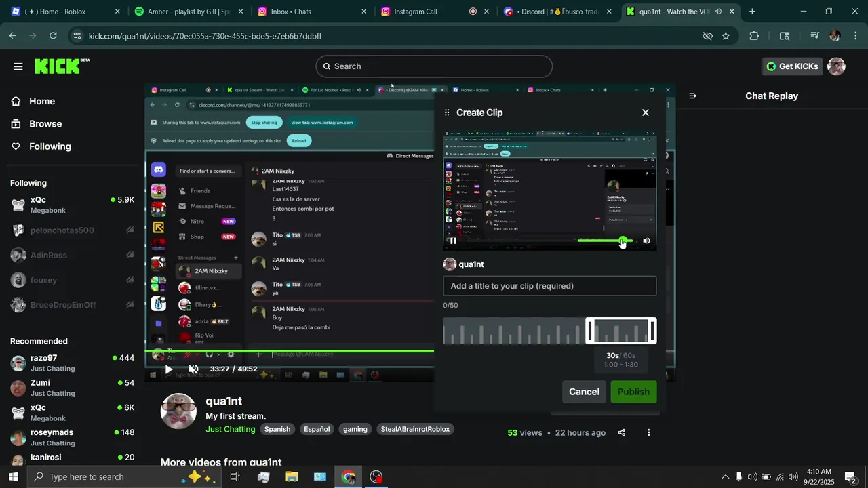Viewport: 868px width, 488px height.
Task: Open followed channel fousey
Action: [x=73, y=280]
